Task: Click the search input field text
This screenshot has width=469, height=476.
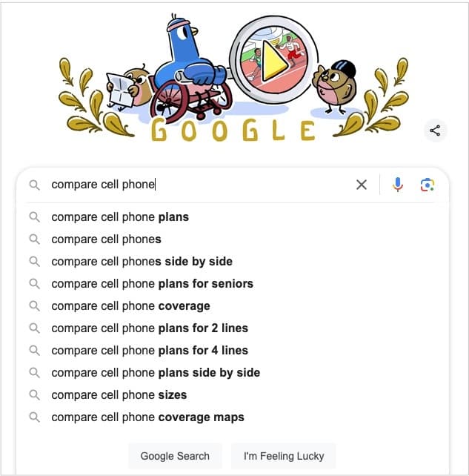Action: [104, 185]
